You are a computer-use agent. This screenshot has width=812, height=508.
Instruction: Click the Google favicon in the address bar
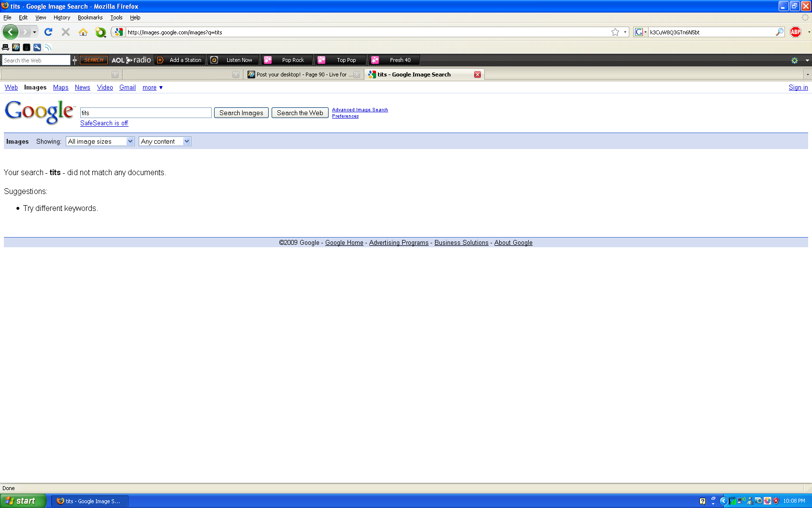coord(119,32)
